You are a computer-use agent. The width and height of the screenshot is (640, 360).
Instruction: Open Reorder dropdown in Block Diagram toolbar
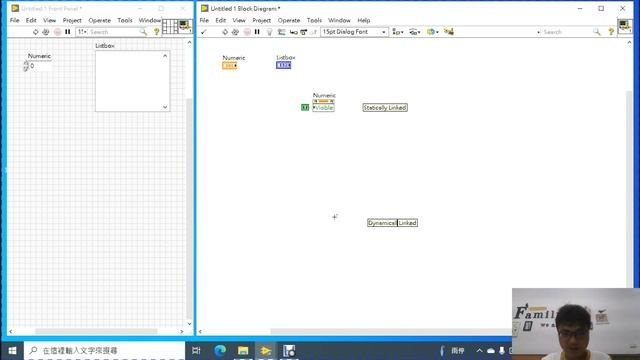(x=432, y=32)
